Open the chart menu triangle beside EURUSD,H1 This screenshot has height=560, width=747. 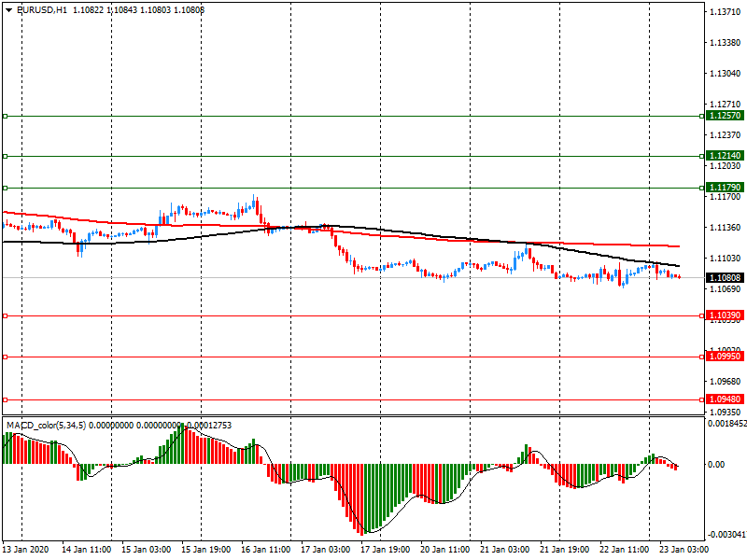pyautogui.click(x=8, y=10)
